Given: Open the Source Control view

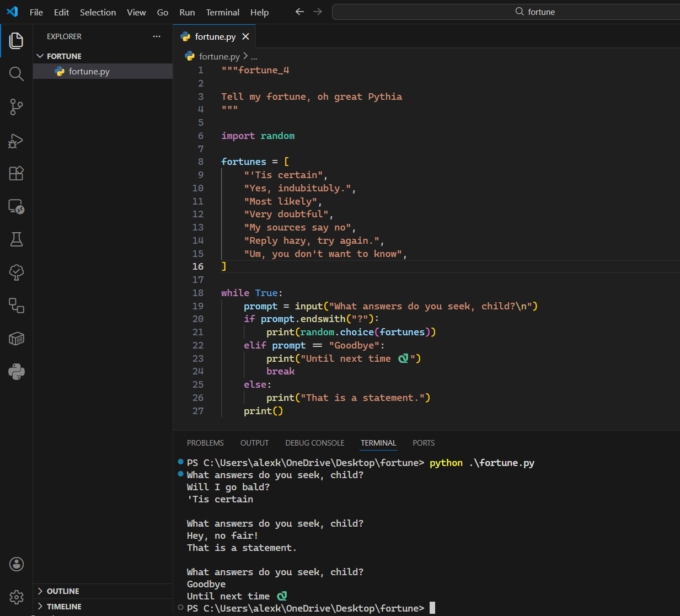Looking at the screenshot, I should coord(16,107).
